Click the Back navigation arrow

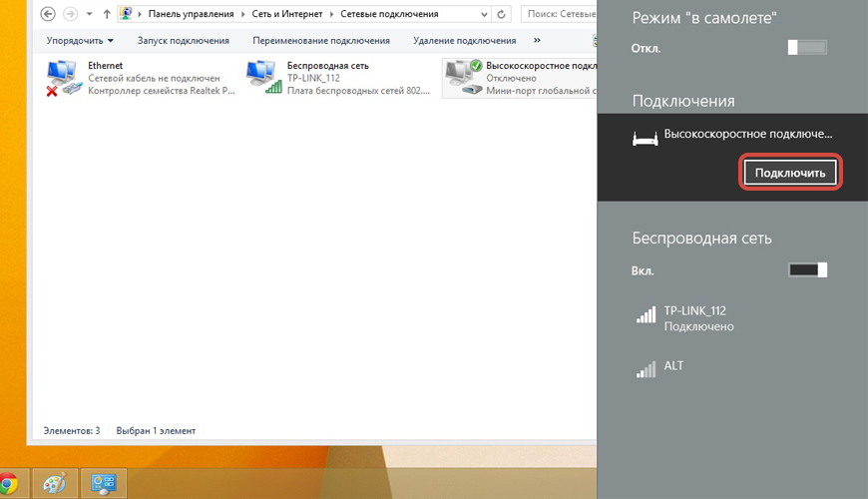pos(48,14)
